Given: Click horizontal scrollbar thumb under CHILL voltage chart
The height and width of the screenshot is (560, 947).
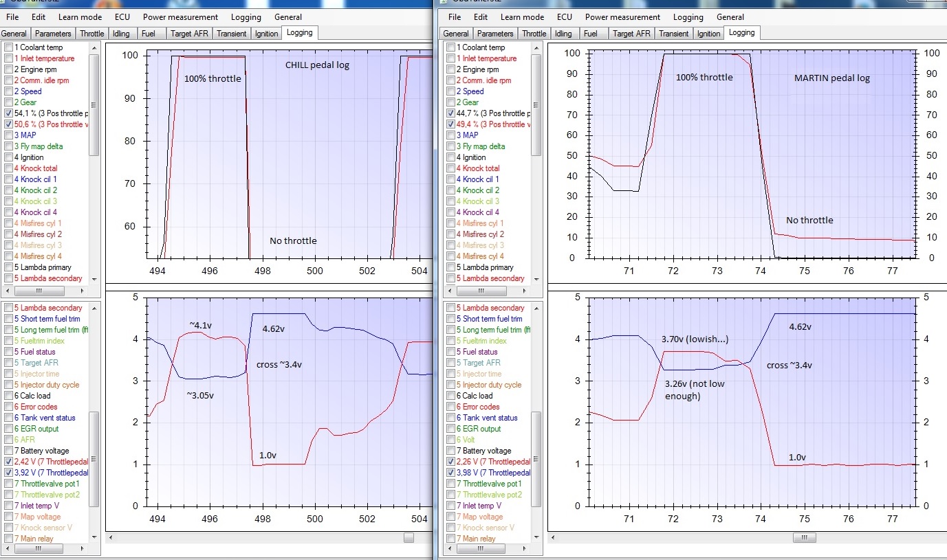Looking at the screenshot, I should pyautogui.click(x=409, y=538).
